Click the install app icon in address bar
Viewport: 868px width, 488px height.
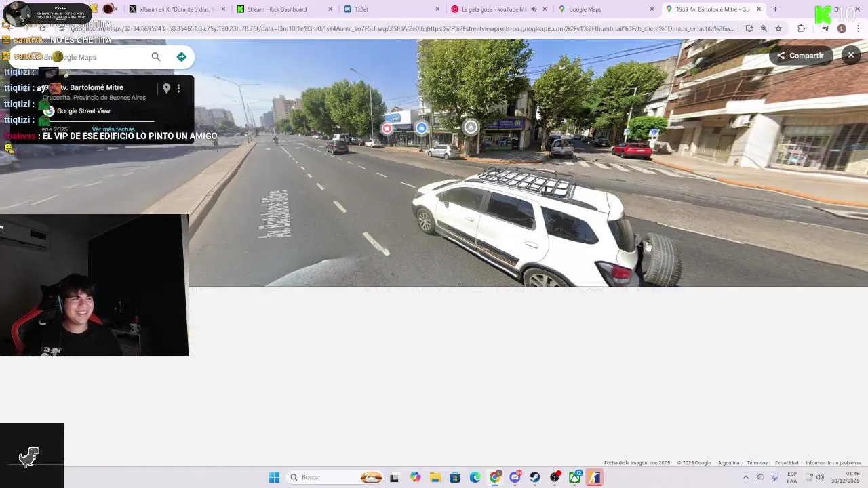click(x=749, y=28)
